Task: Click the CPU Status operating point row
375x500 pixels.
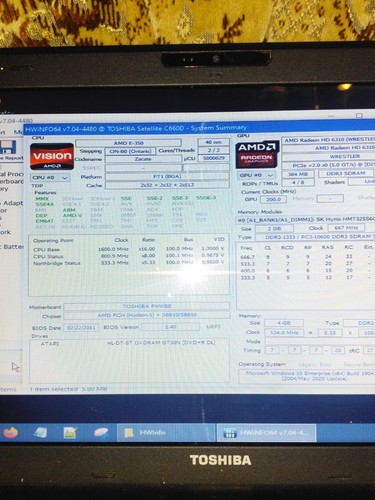Action: pos(129,256)
